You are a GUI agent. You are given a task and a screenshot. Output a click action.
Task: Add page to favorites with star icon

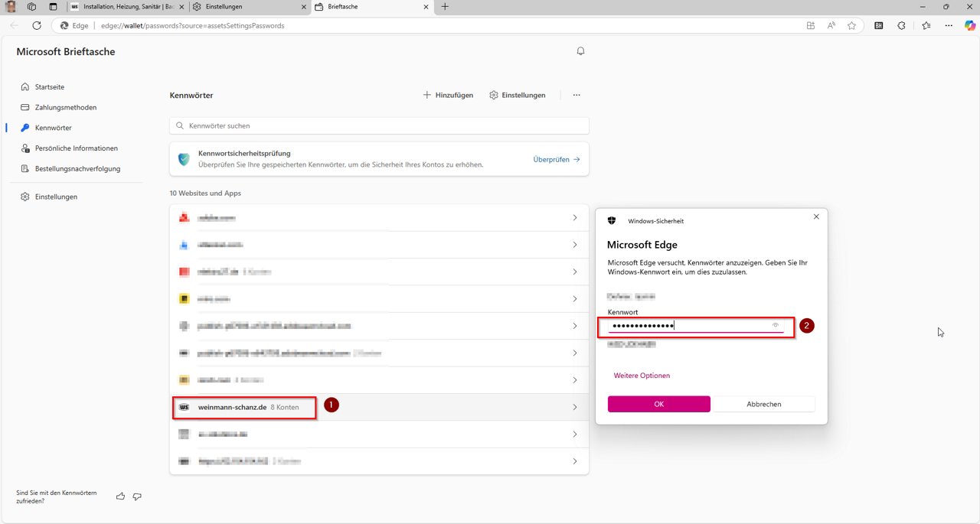pos(851,25)
